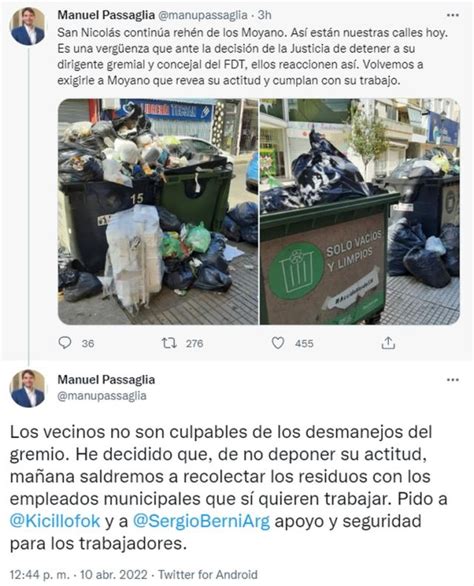Click the 3h timestamp on first tweet
The height and width of the screenshot is (586, 474).
pos(265,15)
